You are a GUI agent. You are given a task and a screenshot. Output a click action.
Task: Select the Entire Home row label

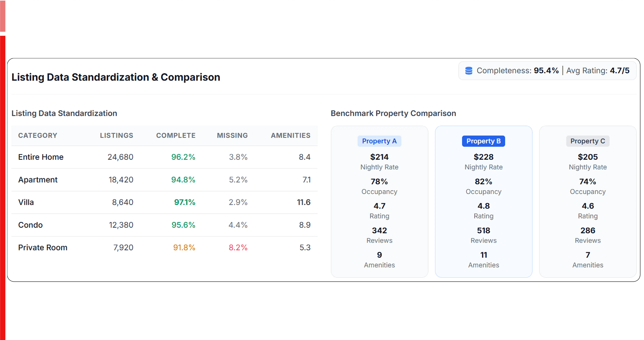[x=41, y=157]
